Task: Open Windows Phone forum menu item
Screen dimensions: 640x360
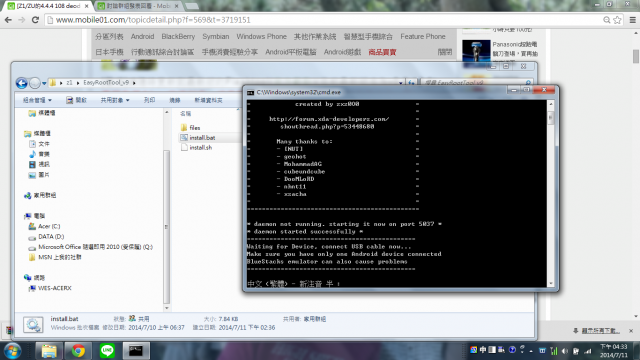Action: point(261,36)
